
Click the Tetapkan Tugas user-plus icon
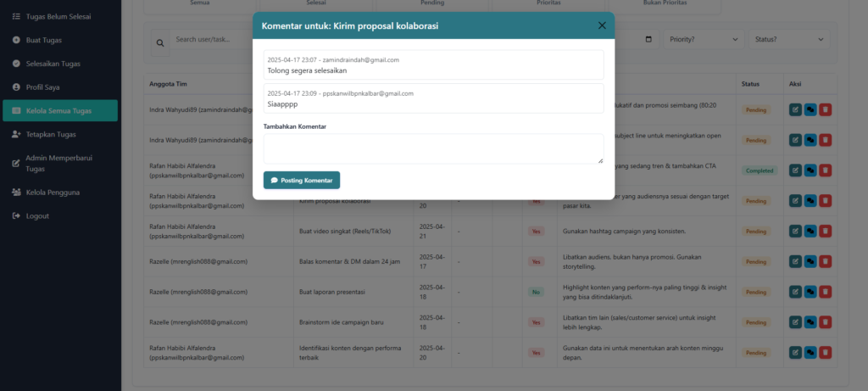point(17,134)
